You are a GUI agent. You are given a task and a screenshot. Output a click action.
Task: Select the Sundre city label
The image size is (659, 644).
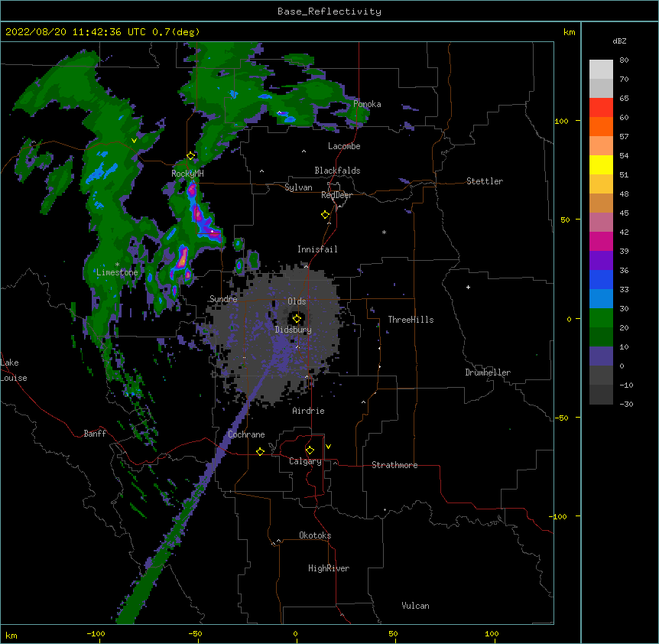coord(223,299)
